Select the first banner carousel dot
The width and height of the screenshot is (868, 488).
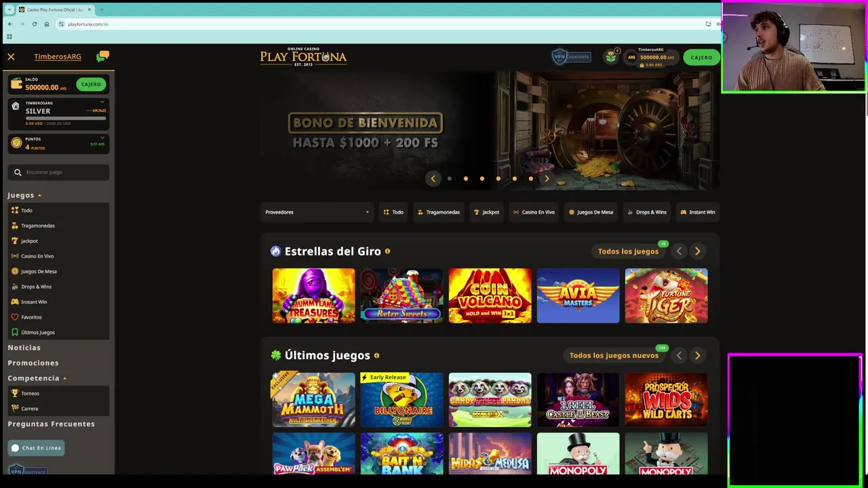tap(449, 179)
